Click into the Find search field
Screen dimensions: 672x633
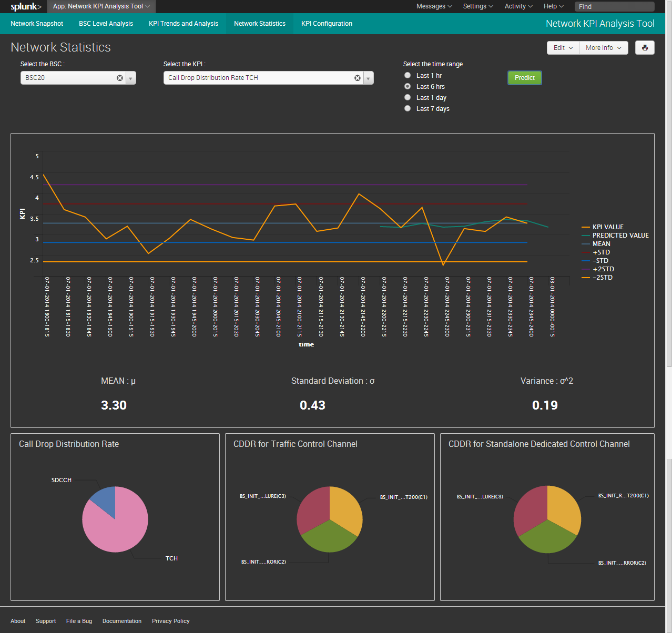pos(614,6)
